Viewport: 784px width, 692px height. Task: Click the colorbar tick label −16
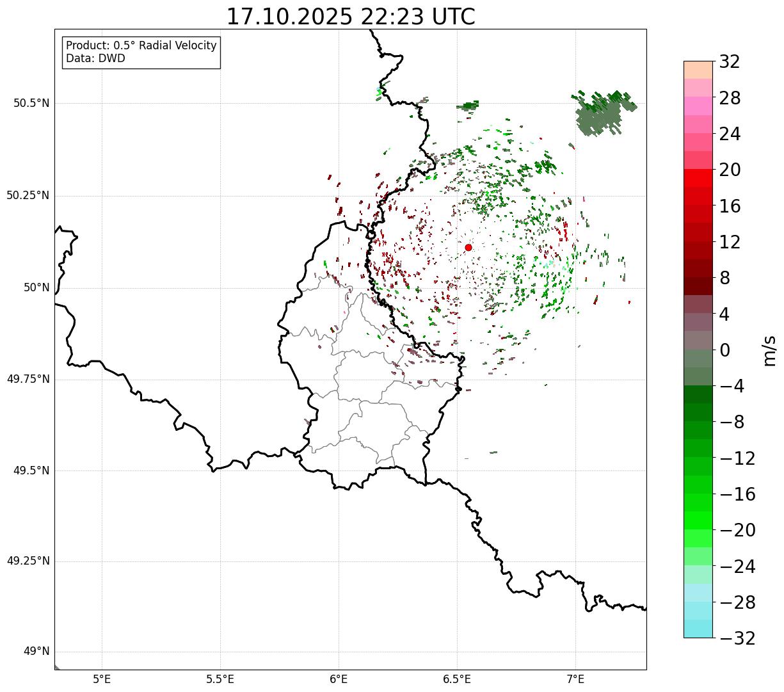click(x=737, y=494)
